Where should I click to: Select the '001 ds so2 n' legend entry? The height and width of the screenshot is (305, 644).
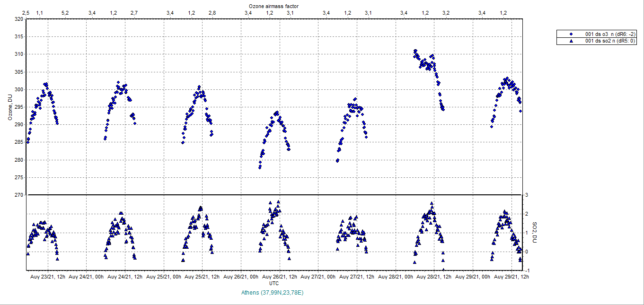610,41
